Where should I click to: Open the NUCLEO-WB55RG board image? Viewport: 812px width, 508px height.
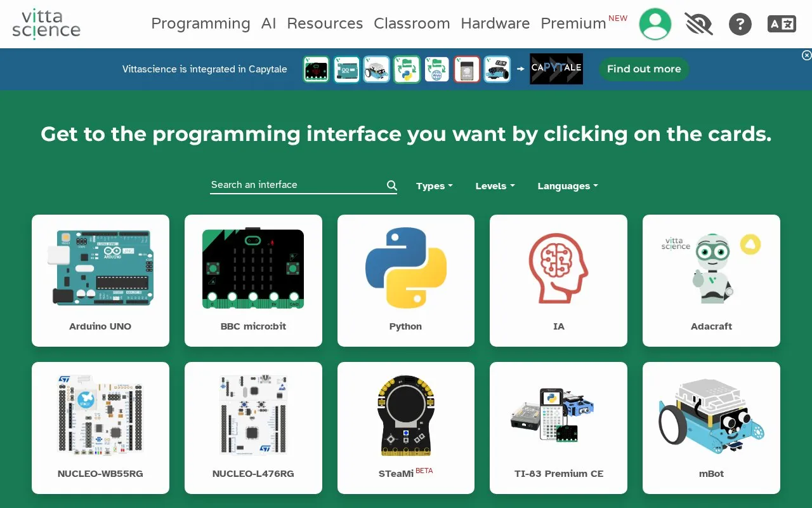tap(101, 415)
